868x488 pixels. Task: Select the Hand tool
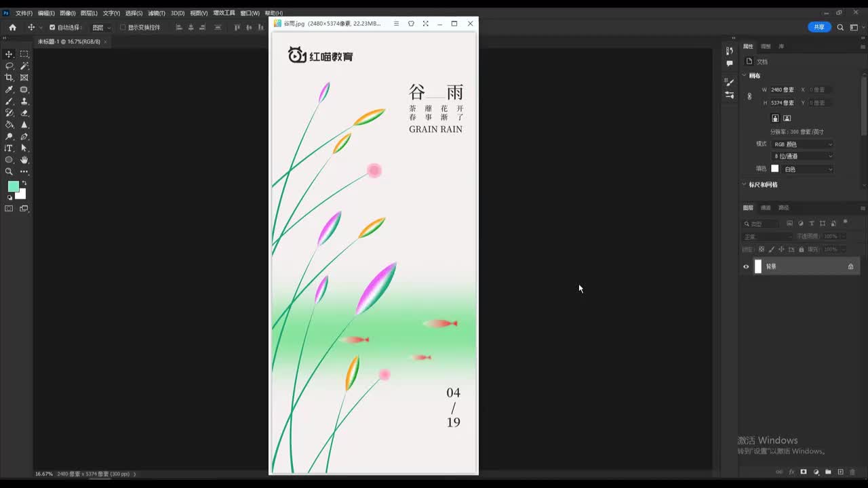tap(24, 160)
